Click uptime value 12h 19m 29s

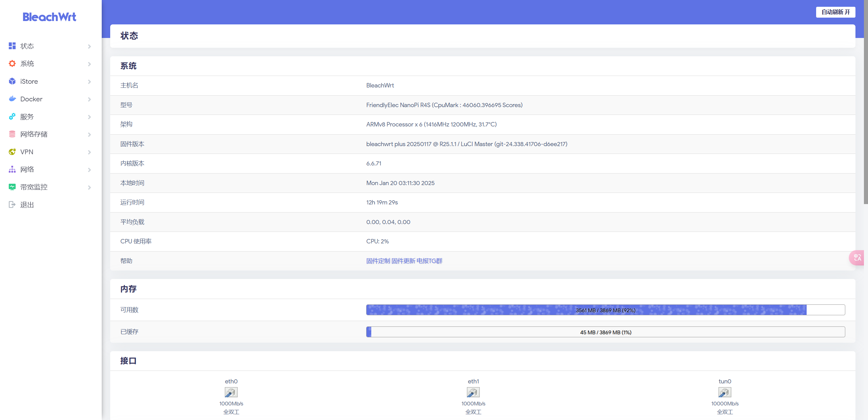click(382, 202)
